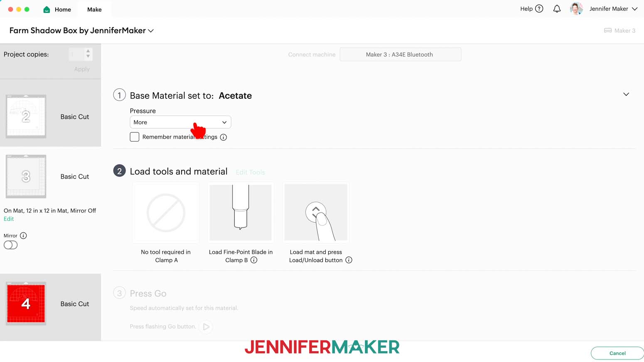The image size is (644, 362).
Task: Click the Basic Cut label for mat 4
Action: pyautogui.click(x=75, y=304)
